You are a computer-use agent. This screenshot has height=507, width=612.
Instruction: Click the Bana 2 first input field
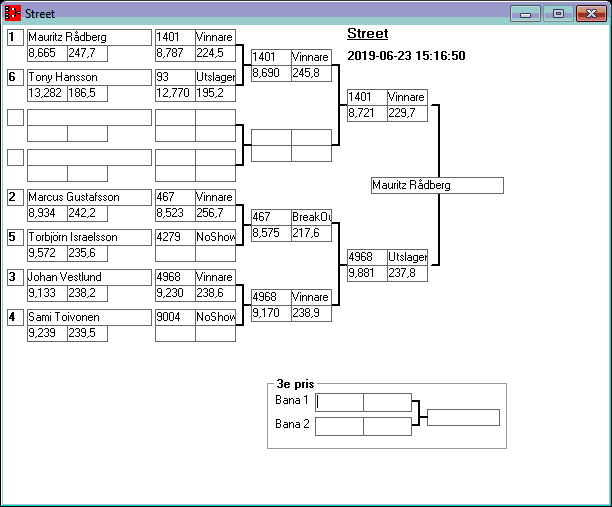click(339, 426)
